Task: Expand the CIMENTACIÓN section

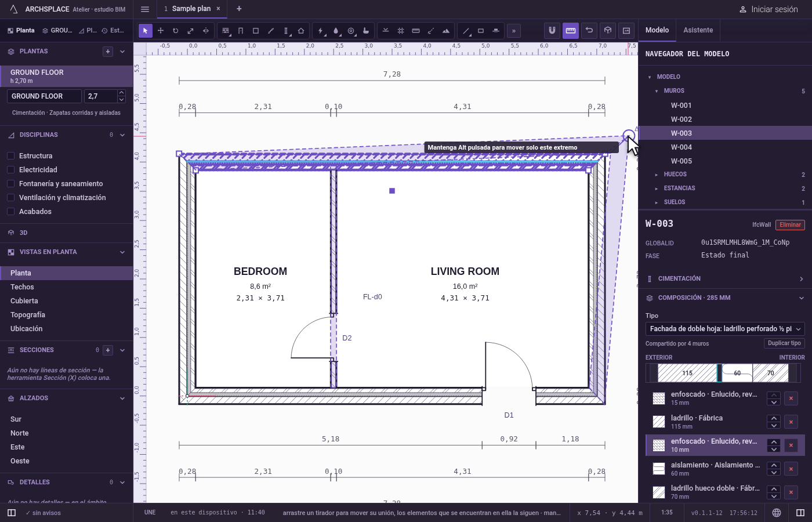Action: coord(725,279)
